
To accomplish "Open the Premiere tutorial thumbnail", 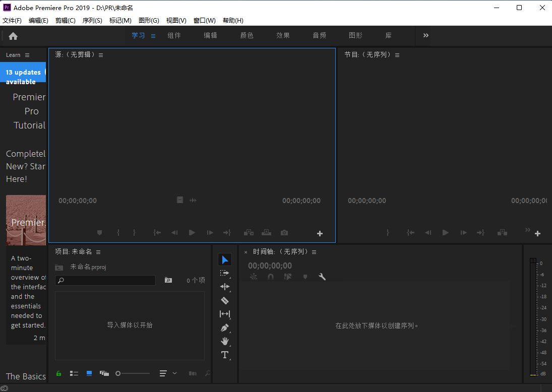I will point(26,220).
